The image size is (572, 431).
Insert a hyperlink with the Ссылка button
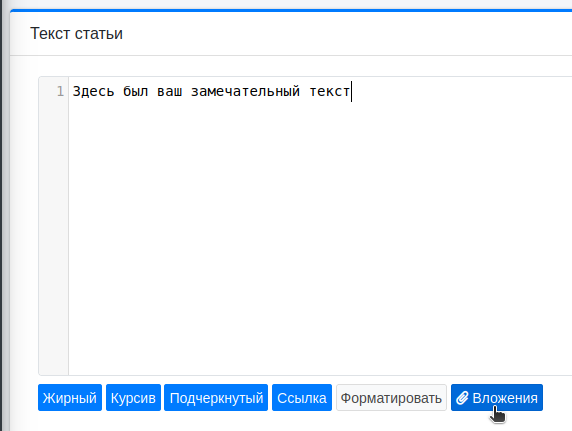(302, 397)
